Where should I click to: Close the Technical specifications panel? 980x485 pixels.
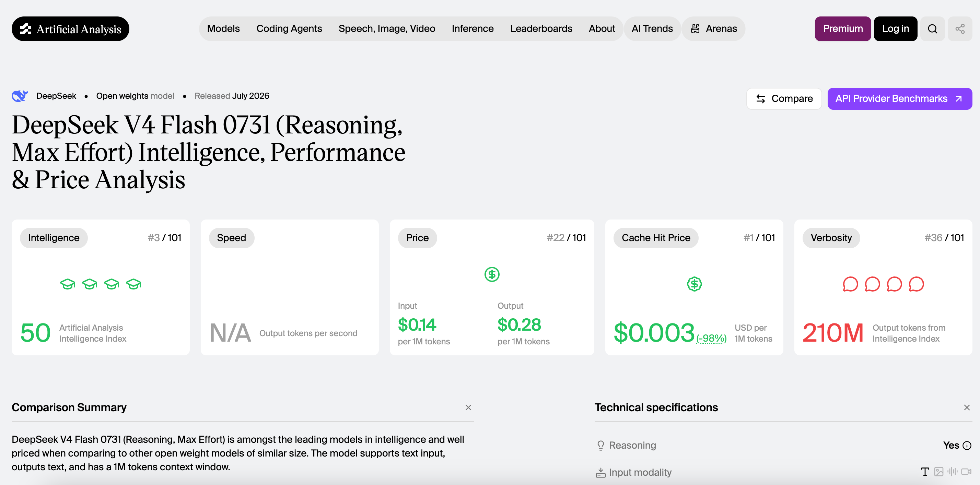coord(967,407)
